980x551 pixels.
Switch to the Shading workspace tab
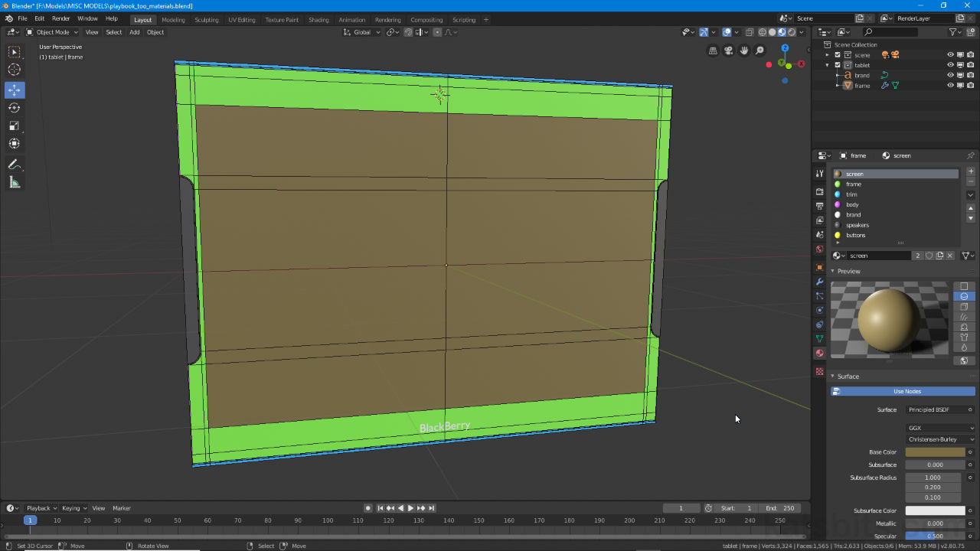tap(318, 19)
